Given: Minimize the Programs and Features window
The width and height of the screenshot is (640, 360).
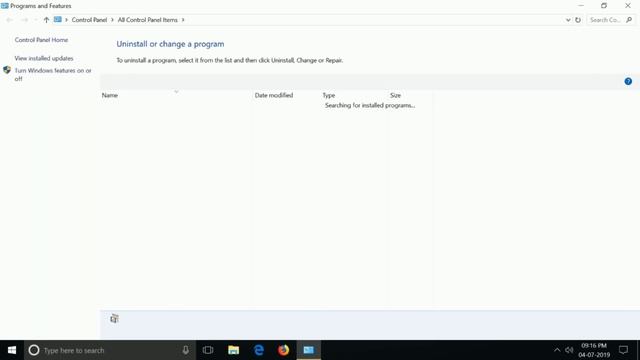Looking at the screenshot, I should (x=581, y=6).
